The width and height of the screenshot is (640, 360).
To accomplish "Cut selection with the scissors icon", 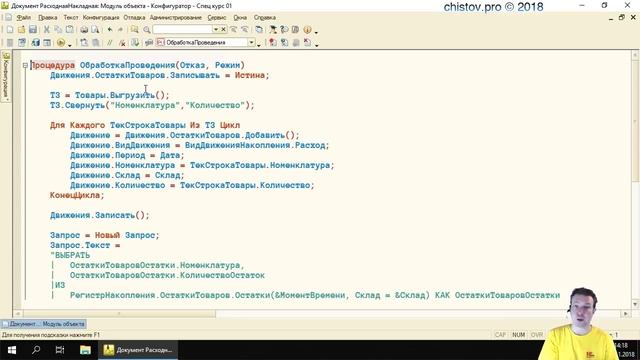I will [47, 30].
